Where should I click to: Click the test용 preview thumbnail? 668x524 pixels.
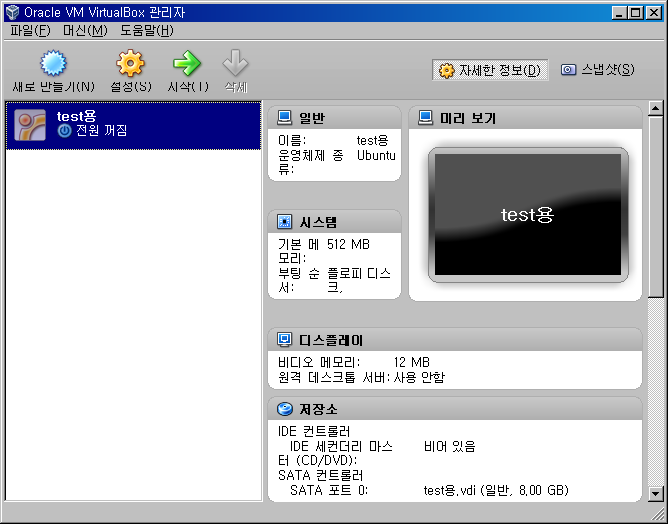click(x=528, y=215)
